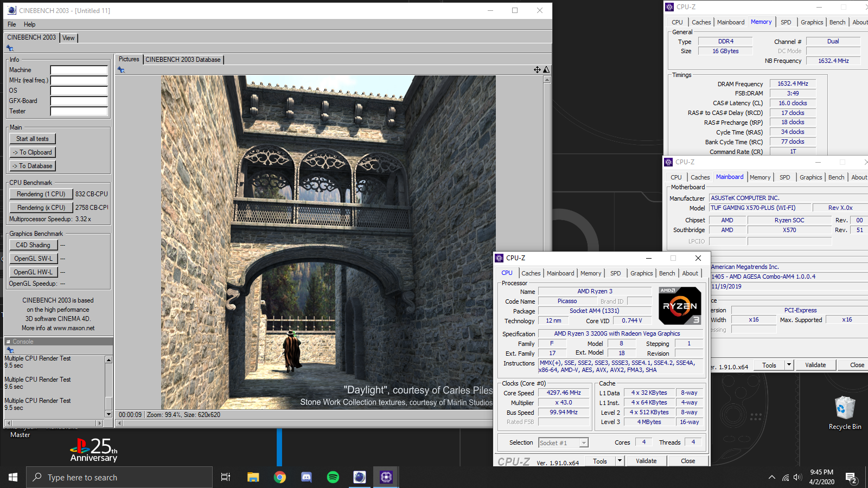Switch to Caches tab in front CPU-Z
Screen dimensions: 868x488
[x=531, y=273]
